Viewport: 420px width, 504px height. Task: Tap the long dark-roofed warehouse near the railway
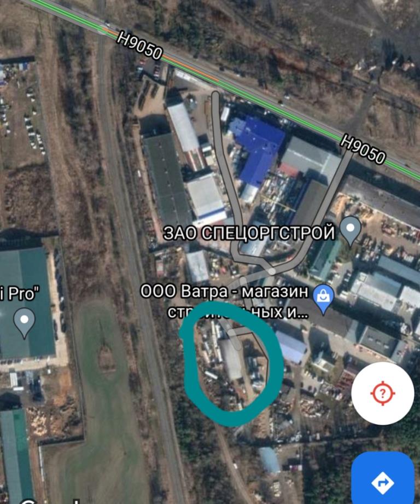point(167,180)
